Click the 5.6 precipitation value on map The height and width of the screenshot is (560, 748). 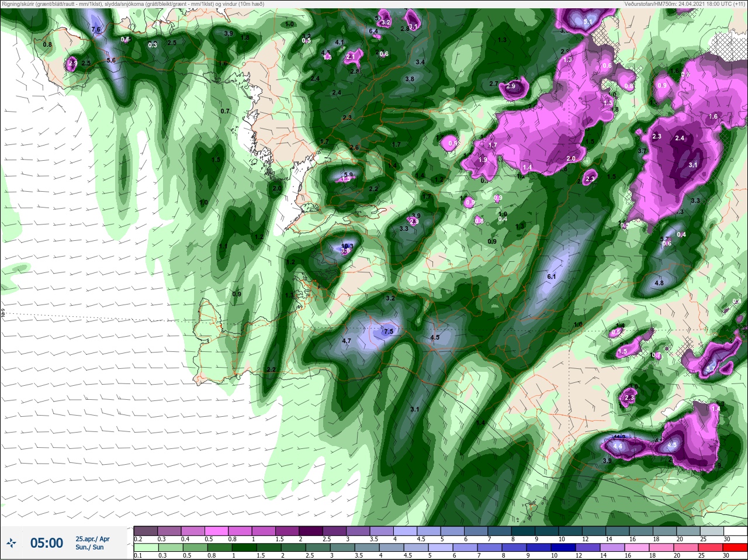pyautogui.click(x=111, y=60)
